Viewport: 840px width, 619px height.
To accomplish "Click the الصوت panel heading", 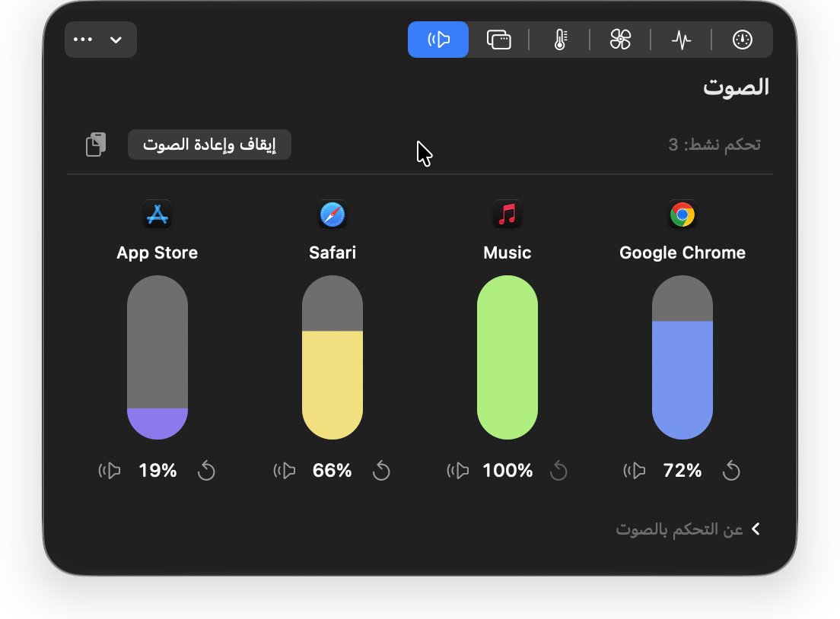I will coord(736,87).
